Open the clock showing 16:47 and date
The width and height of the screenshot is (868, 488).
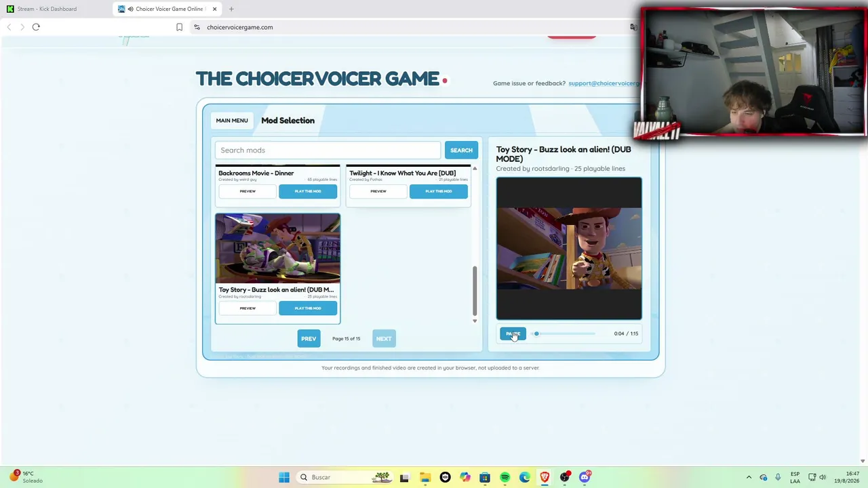pos(848,477)
